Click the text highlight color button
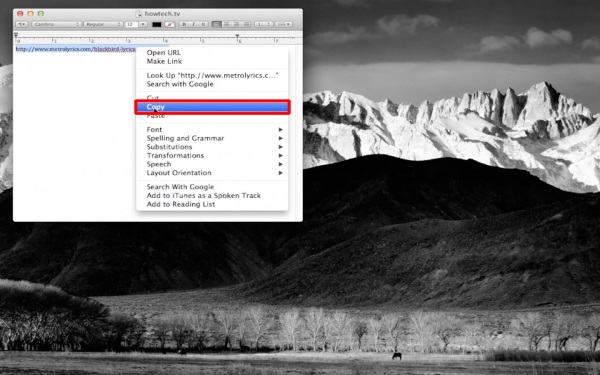600x375 pixels. 170,24
